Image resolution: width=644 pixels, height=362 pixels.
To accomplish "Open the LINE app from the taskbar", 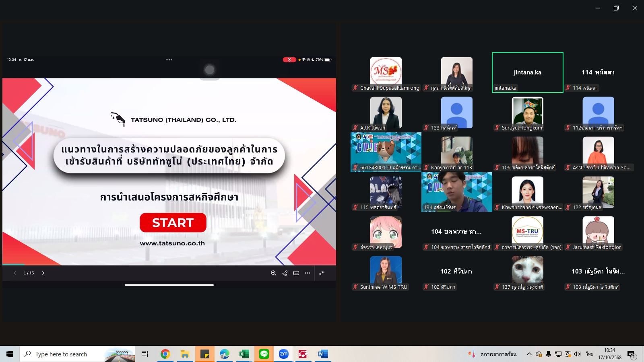I will [264, 354].
